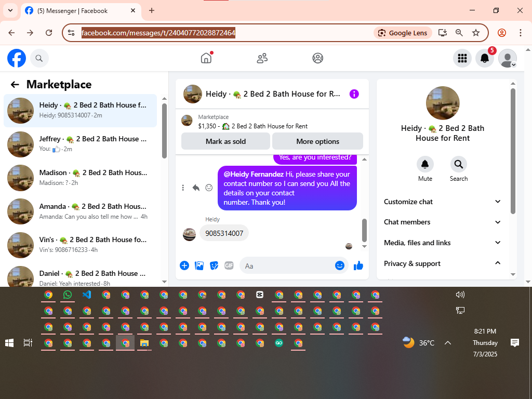The height and width of the screenshot is (399, 532).
Task: Click in the Aa message input field
Action: (x=288, y=265)
